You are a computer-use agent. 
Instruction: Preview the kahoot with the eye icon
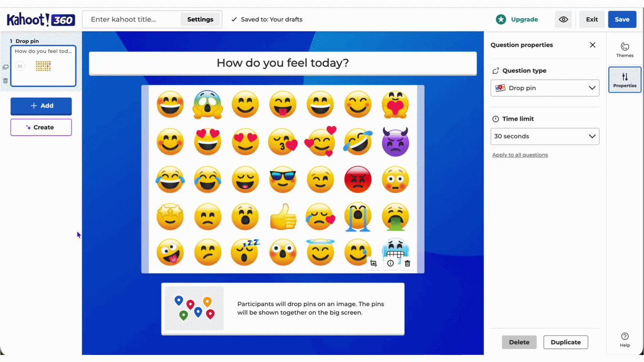[563, 20]
